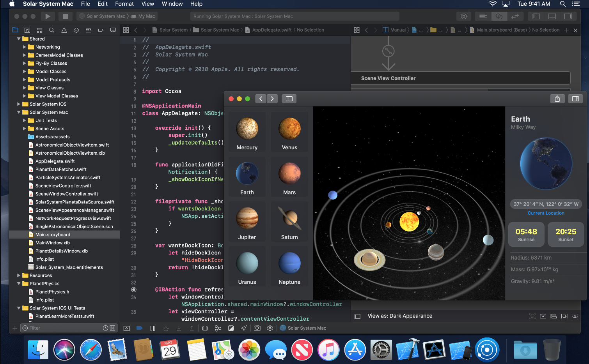589x364 pixels.
Task: Show the Issue navigator warning icon
Action: click(64, 30)
